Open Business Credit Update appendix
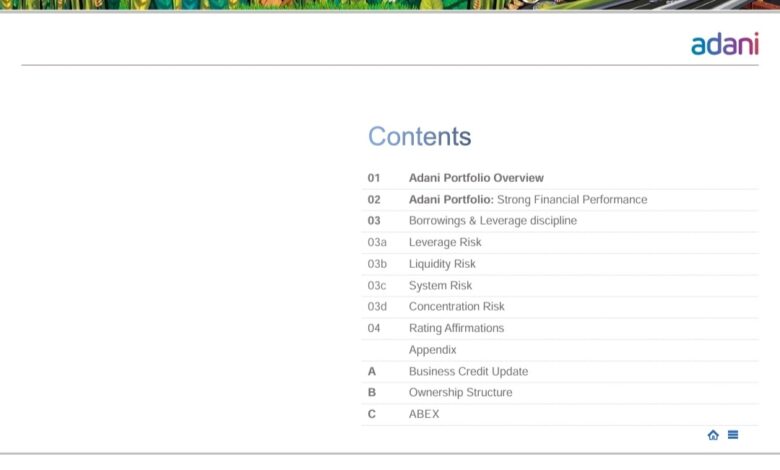The image size is (780, 470). [468, 372]
